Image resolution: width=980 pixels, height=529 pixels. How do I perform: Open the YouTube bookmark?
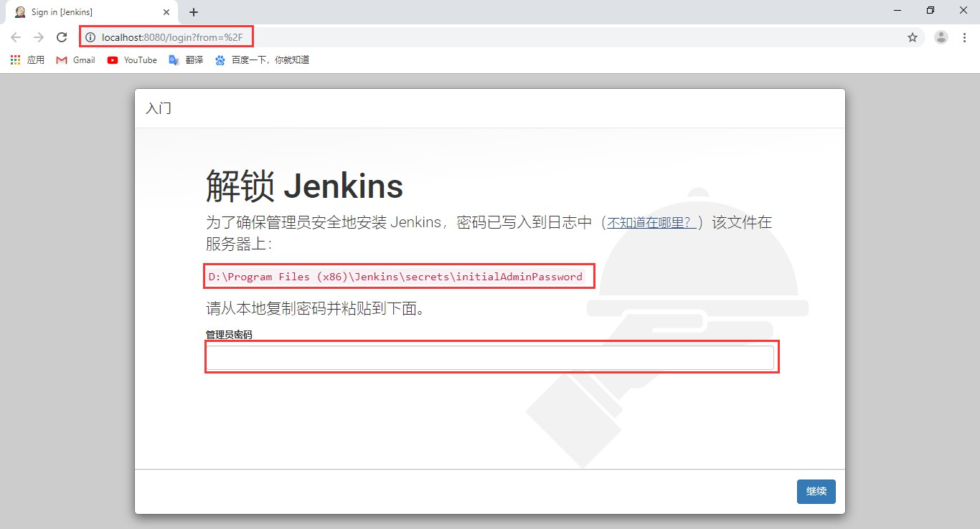132,60
